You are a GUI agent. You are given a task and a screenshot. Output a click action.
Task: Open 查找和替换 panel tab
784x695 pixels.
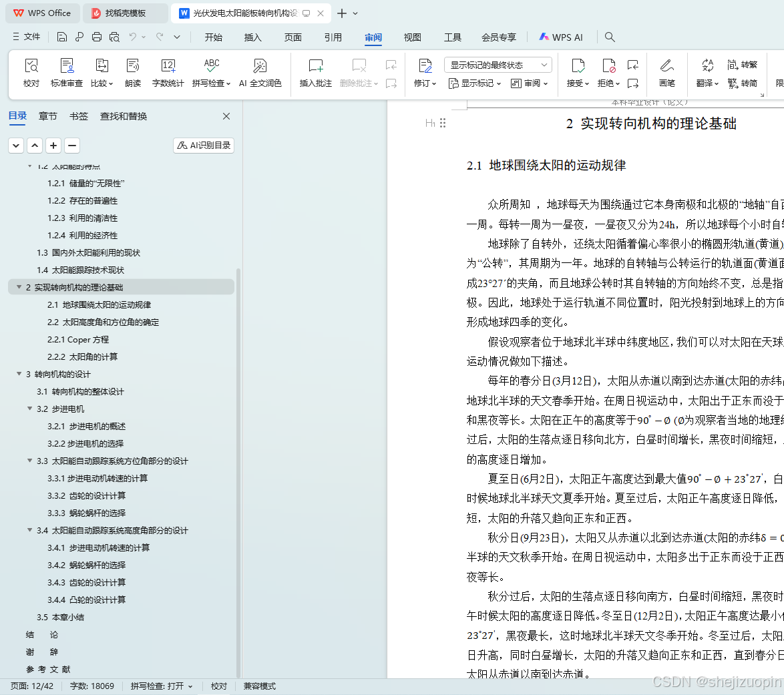[x=124, y=116]
